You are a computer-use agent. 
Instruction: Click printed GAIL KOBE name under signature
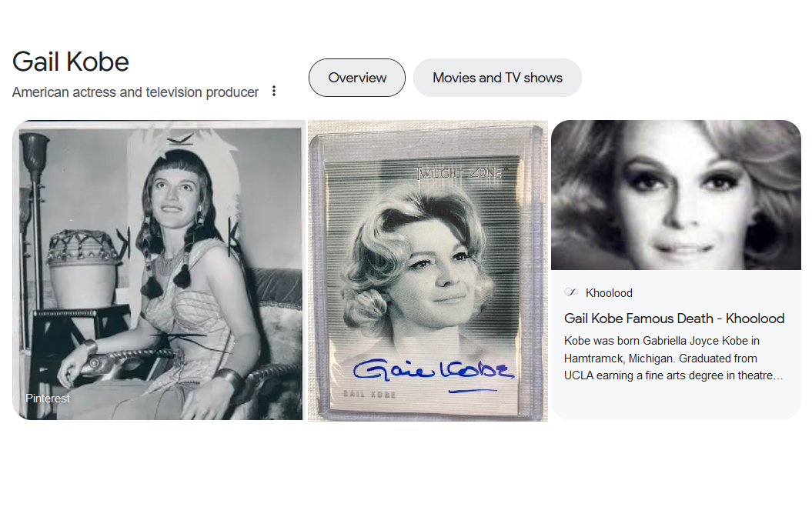point(369,395)
